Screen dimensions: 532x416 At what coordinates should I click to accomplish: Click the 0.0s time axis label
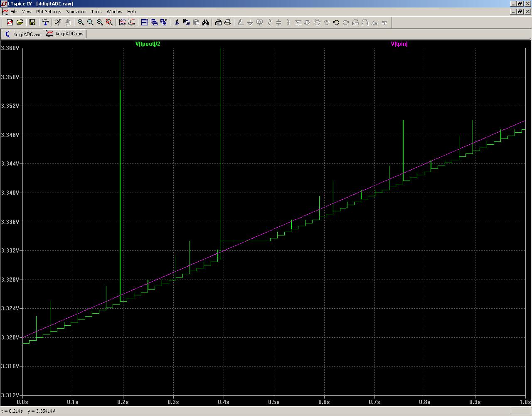[x=22, y=402]
